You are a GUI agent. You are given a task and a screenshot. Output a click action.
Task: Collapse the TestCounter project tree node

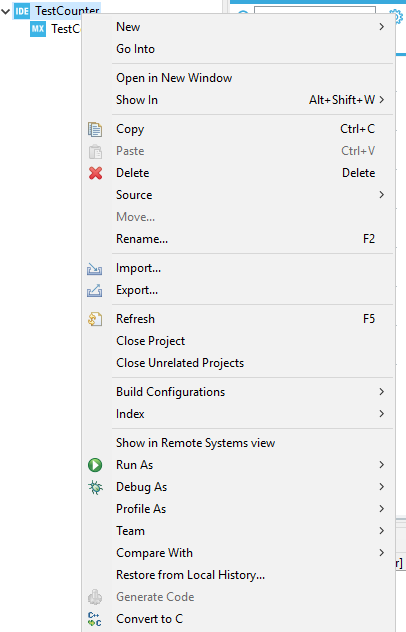6,11
